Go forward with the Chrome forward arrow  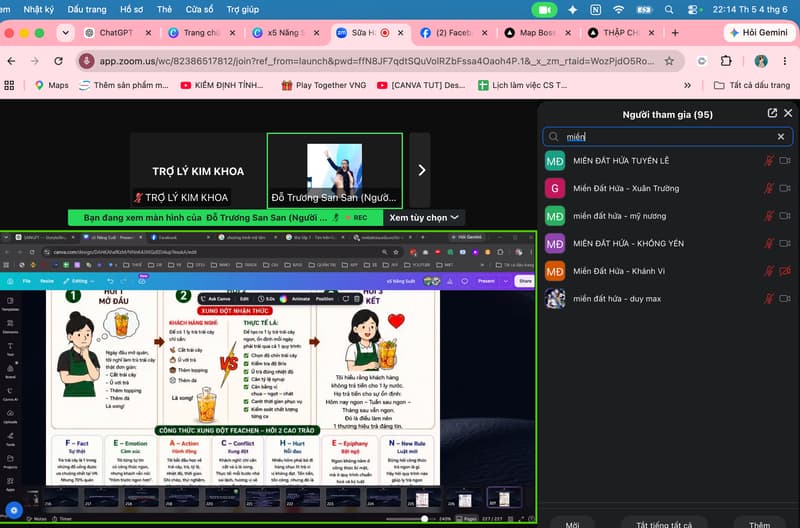coord(34,61)
